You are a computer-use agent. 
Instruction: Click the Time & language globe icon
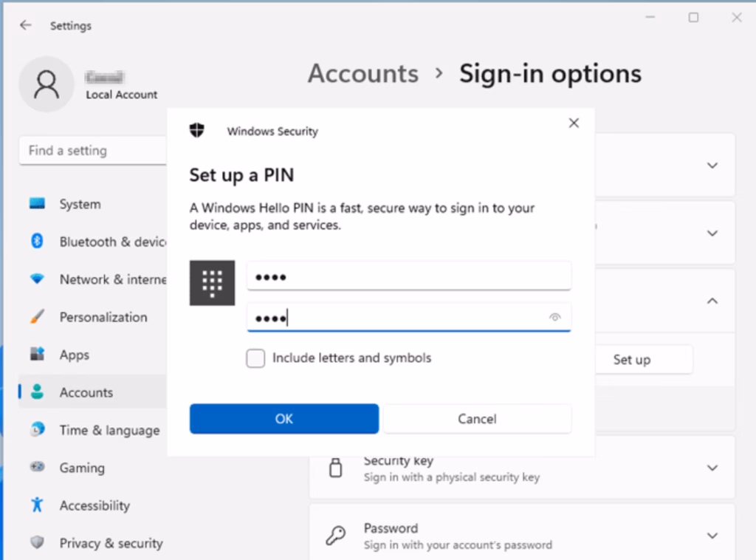coord(37,430)
